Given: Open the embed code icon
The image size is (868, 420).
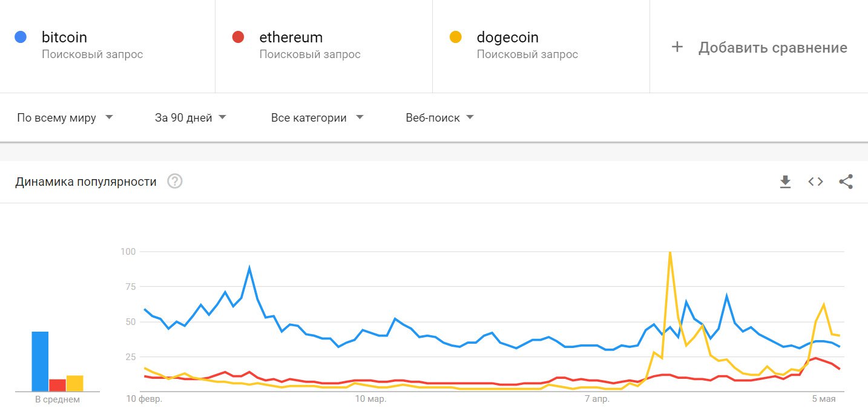Looking at the screenshot, I should 815,182.
